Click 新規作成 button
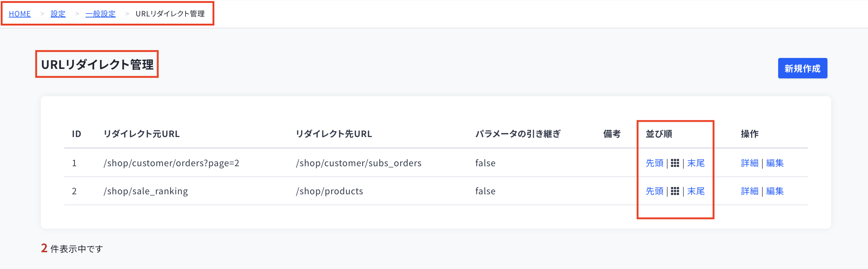 (802, 68)
